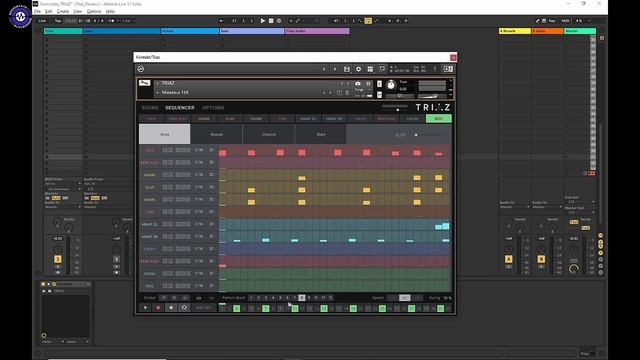Click the Kontakt save (floppy disk) icon
The height and width of the screenshot is (360, 640).
347,69
